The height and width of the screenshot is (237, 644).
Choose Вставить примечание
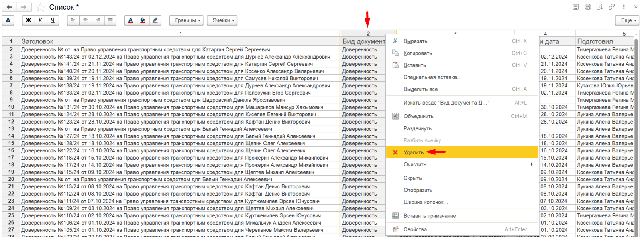(462, 216)
